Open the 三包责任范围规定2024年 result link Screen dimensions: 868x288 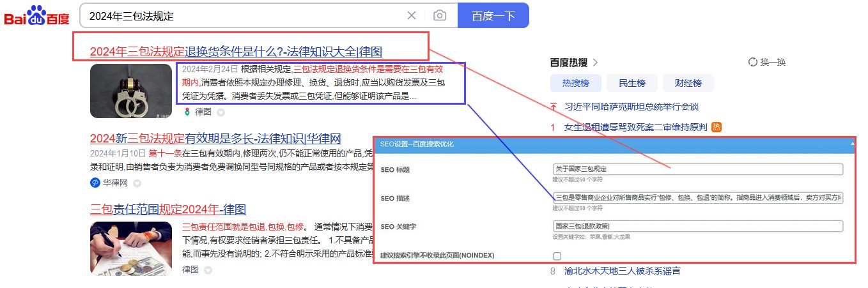point(168,209)
